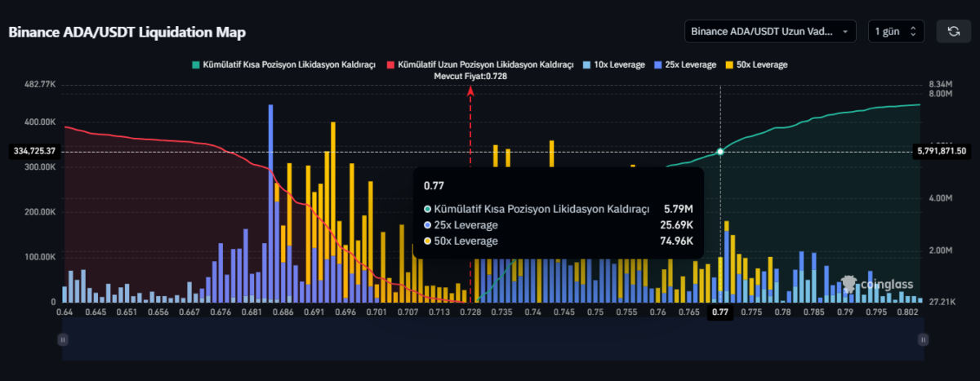This screenshot has width=980, height=381.
Task: Grab the right zoom slider handle
Action: [923, 339]
